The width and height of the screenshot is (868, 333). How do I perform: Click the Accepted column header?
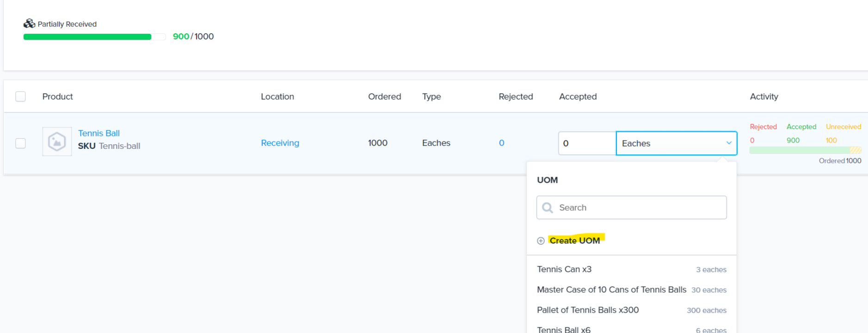(578, 97)
